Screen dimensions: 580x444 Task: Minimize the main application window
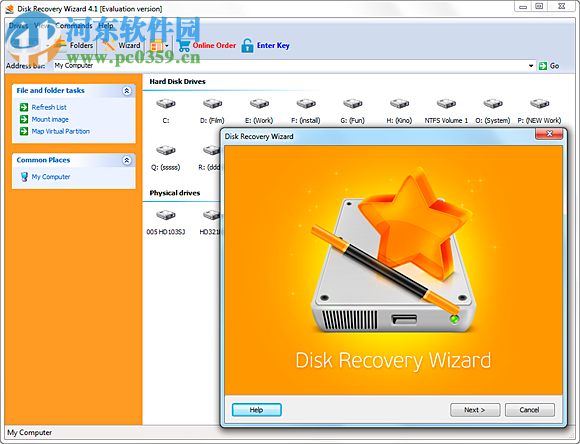(x=523, y=6)
